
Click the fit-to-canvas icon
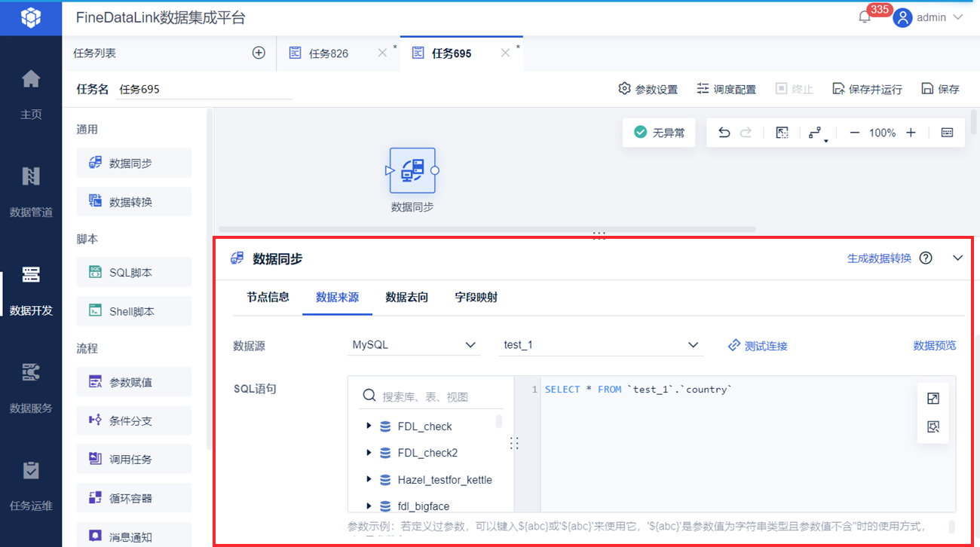pos(782,133)
